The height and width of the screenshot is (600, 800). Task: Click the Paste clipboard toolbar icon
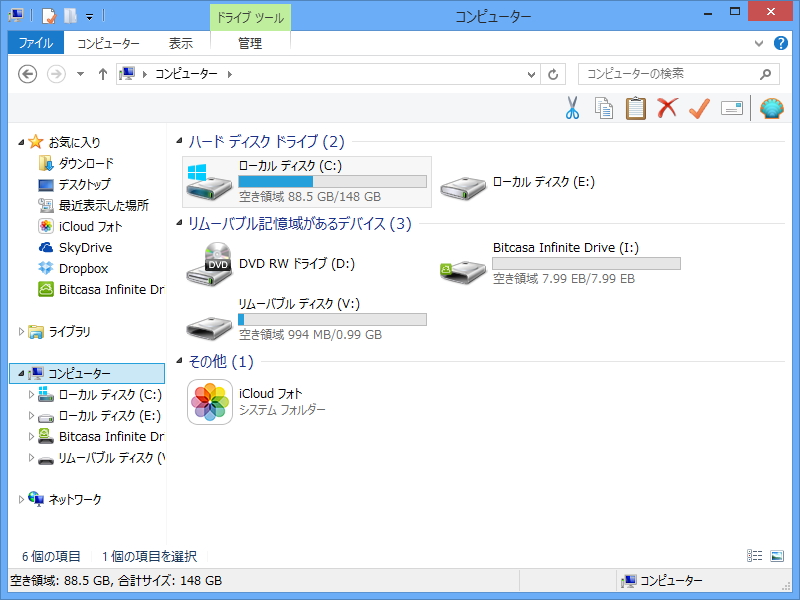pyautogui.click(x=635, y=108)
